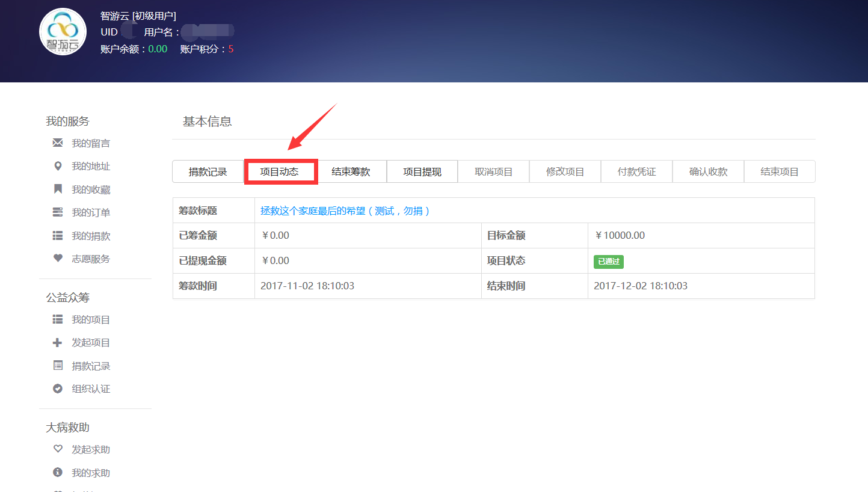Click the 项目提现 button
The height and width of the screenshot is (492, 868).
(x=422, y=171)
